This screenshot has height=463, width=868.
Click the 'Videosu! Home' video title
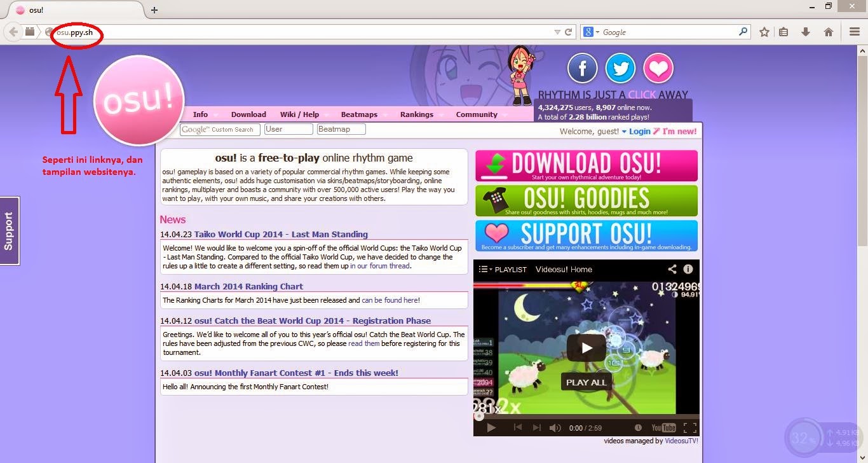pyautogui.click(x=564, y=269)
